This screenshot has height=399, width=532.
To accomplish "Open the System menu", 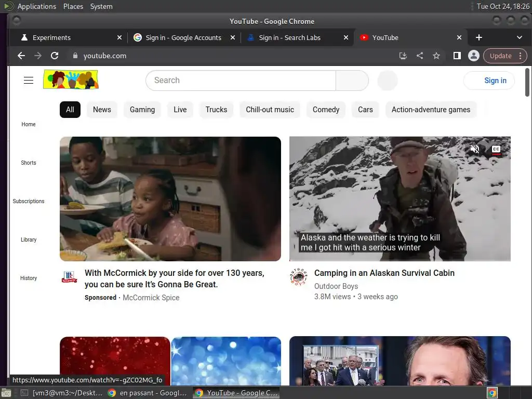I will coord(101,6).
